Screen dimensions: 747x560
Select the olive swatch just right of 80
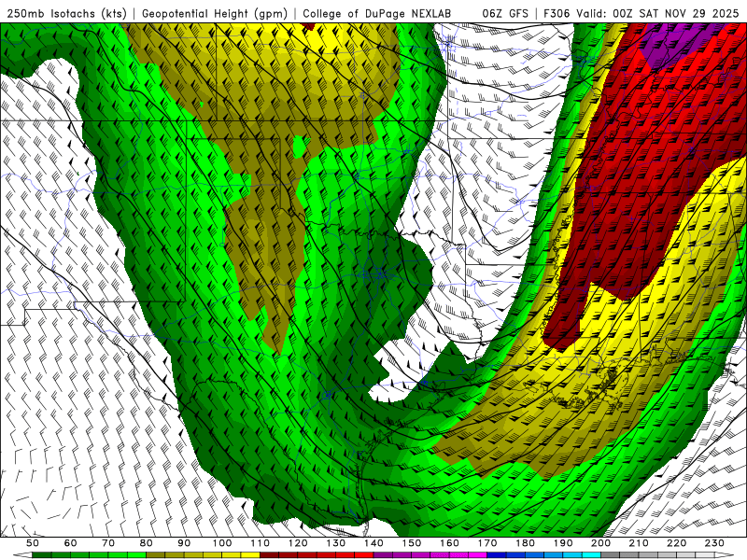[155, 555]
